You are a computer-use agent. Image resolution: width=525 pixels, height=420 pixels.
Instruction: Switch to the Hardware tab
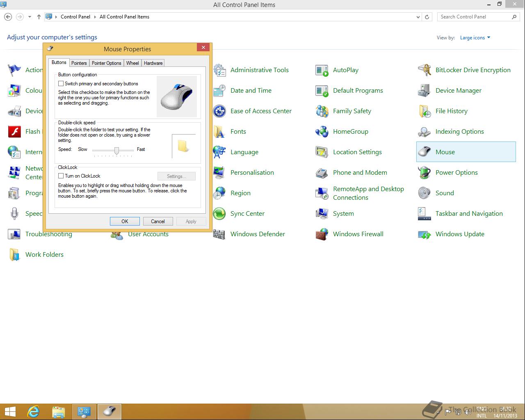tap(153, 63)
